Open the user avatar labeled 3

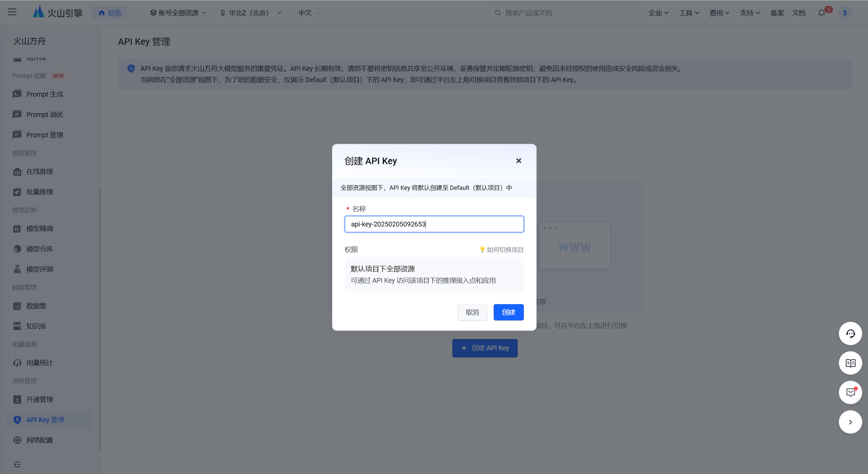click(845, 13)
